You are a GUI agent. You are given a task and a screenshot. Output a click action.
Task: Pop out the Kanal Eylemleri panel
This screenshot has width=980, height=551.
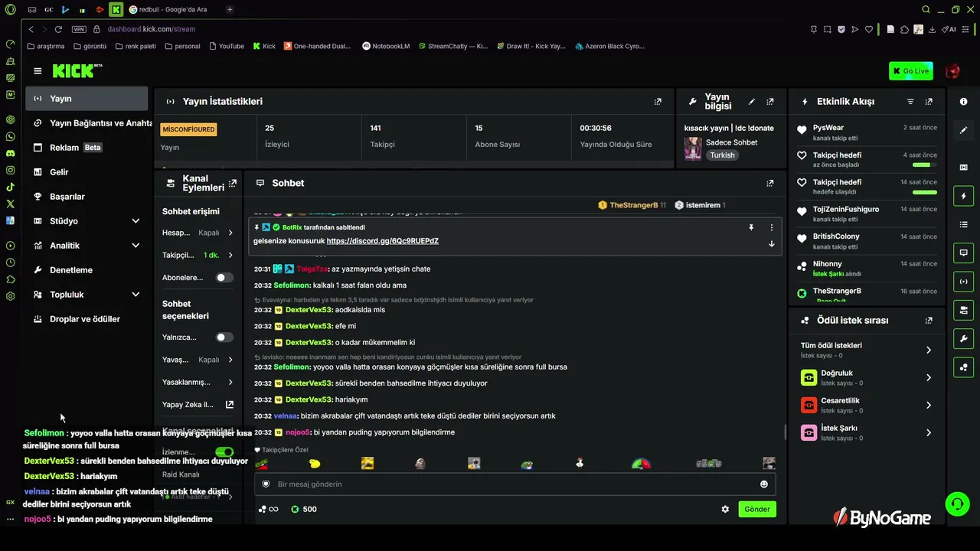click(233, 183)
